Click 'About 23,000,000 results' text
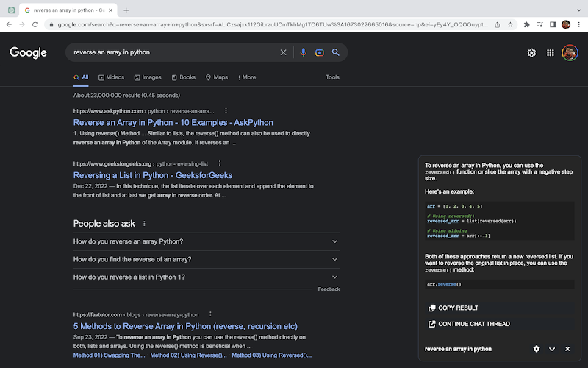 (x=126, y=96)
